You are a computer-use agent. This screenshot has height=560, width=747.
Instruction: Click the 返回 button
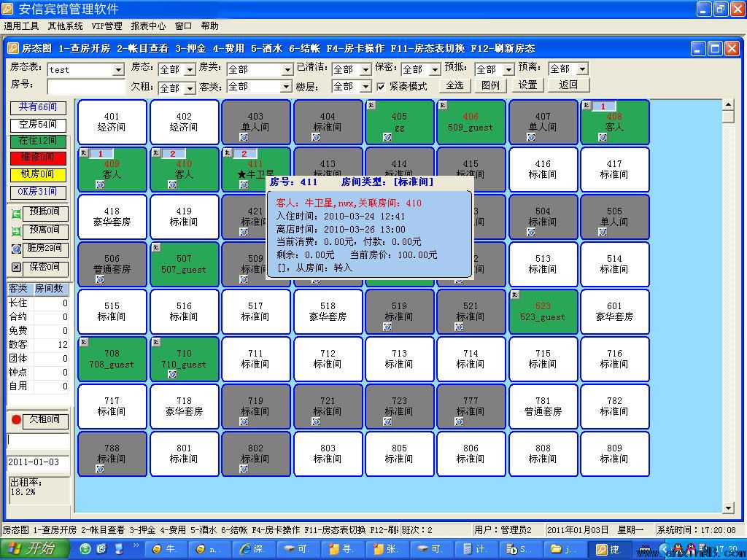(568, 85)
